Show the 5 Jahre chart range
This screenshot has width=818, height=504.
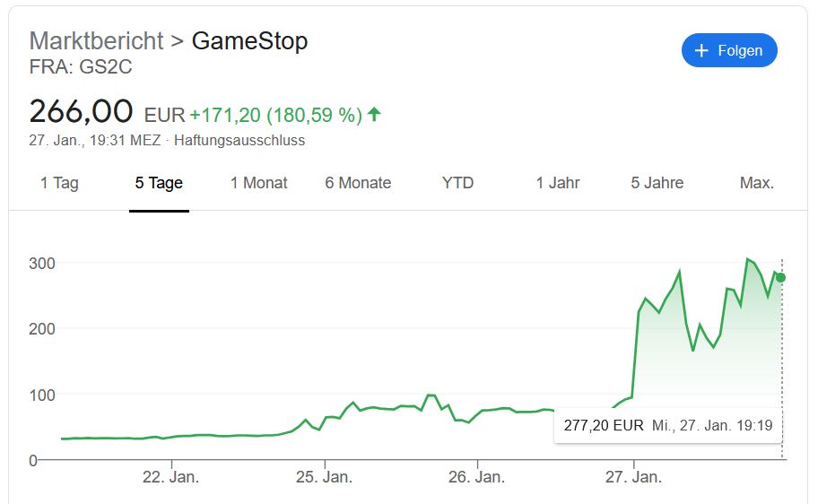pos(657,183)
